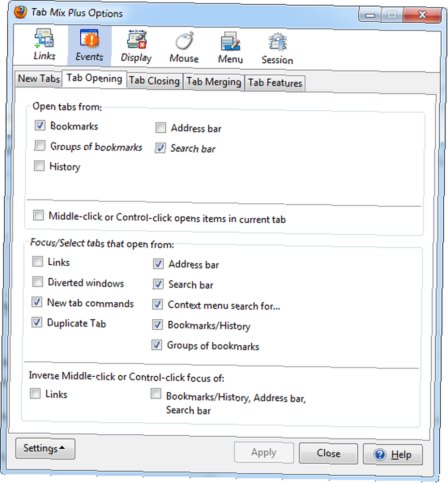Uncheck Search bar under Open tabs from
448x483 pixels.
point(160,148)
